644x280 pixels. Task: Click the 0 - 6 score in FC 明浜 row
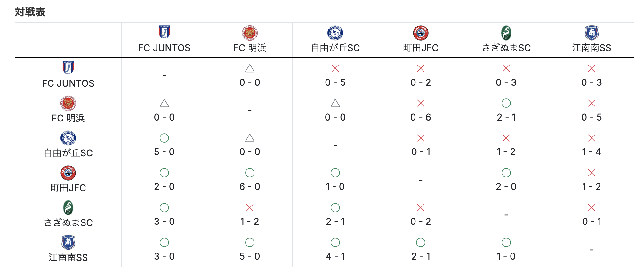(421, 117)
